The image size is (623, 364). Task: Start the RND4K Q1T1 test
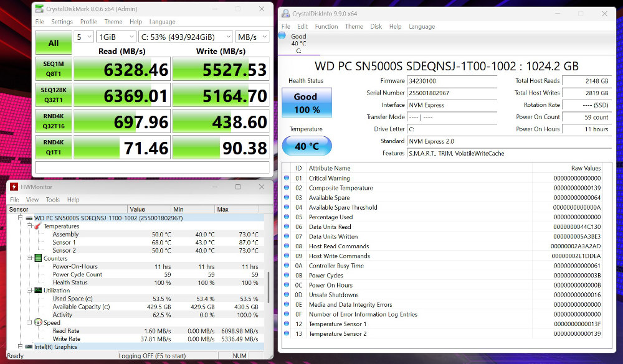tap(54, 147)
